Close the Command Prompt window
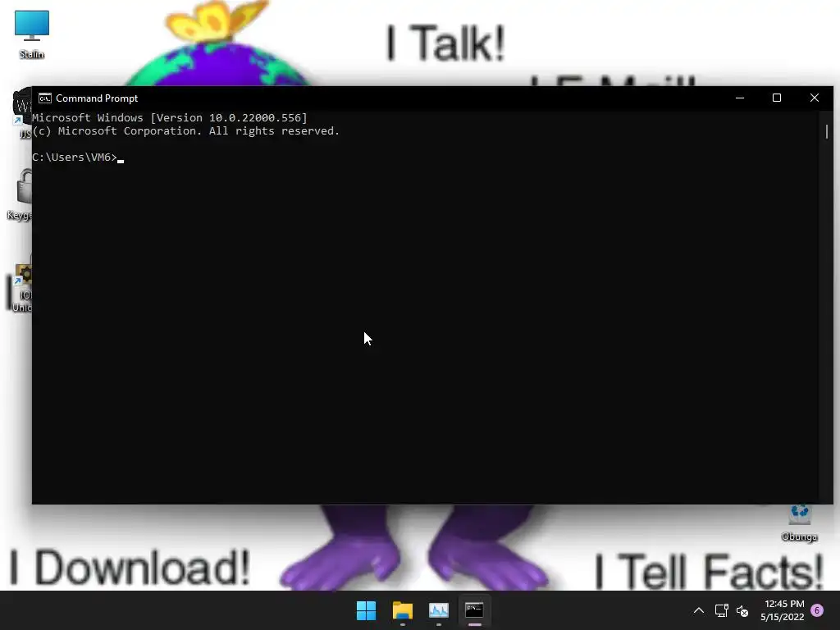The image size is (840, 630). click(815, 98)
